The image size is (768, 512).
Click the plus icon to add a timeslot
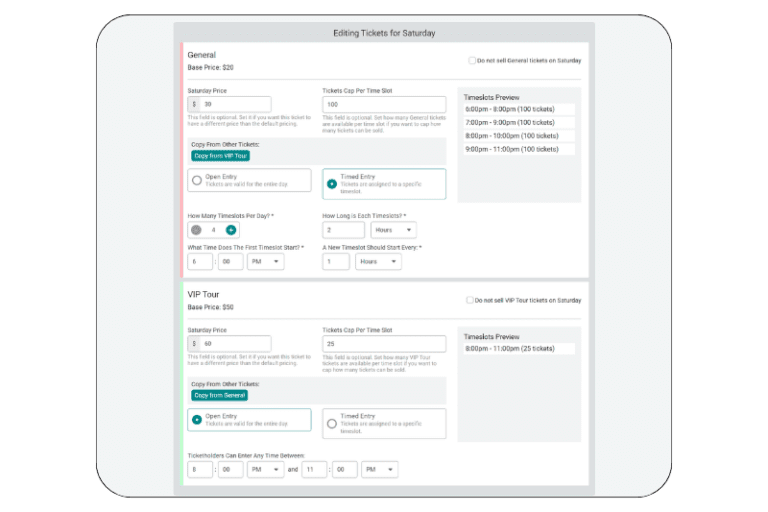pyautogui.click(x=231, y=230)
